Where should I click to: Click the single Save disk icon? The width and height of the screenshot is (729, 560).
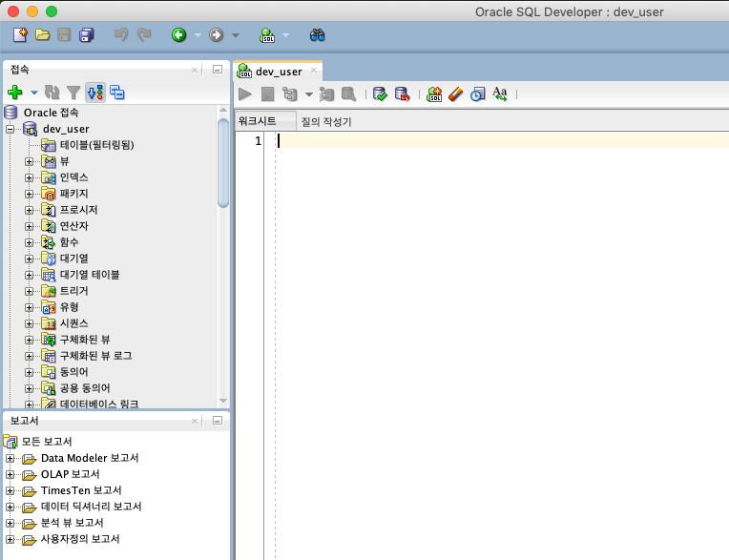pyautogui.click(x=64, y=35)
